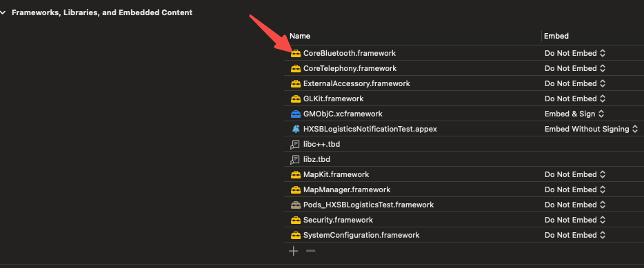Viewport: 644px width, 268px height.
Task: Select the Security.framework row name
Action: click(338, 220)
